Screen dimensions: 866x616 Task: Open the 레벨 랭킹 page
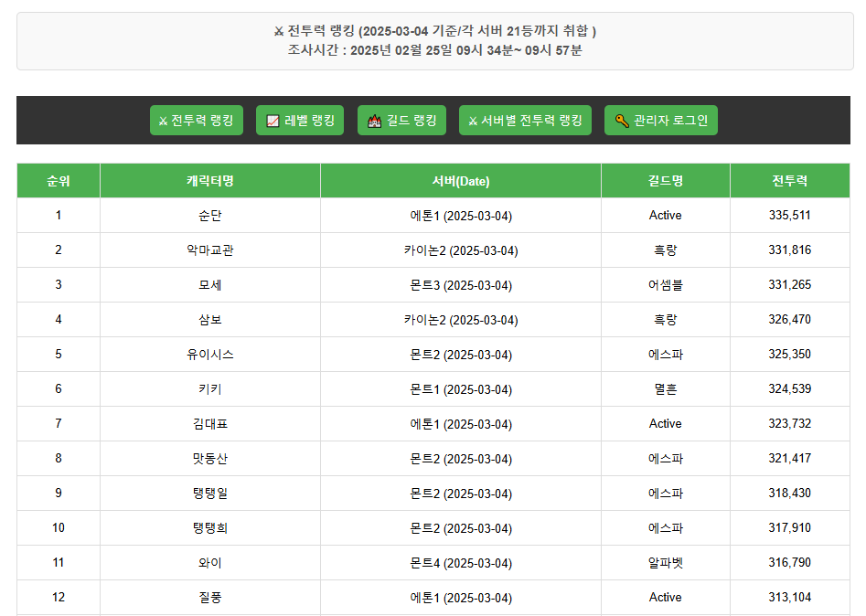pyautogui.click(x=309, y=121)
